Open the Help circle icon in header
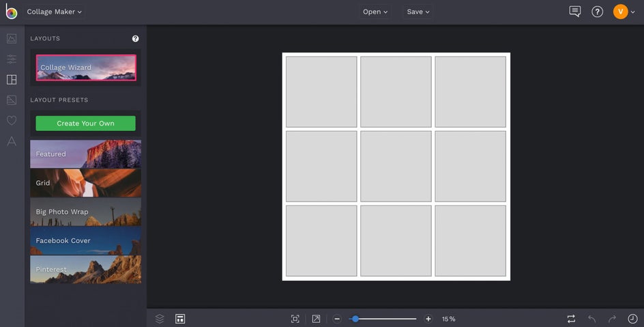This screenshot has width=644, height=327. 597,12
